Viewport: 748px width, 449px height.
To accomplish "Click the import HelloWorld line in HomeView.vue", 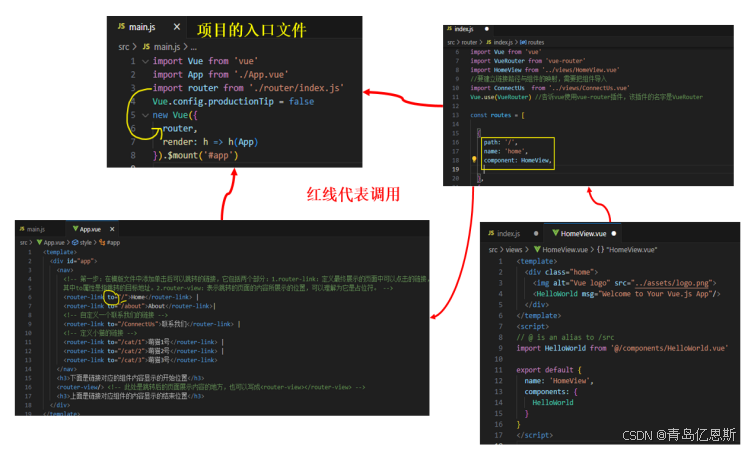I will pyautogui.click(x=622, y=348).
